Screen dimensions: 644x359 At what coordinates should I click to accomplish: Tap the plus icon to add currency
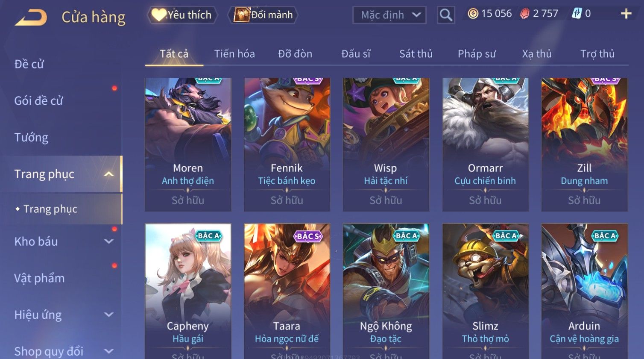click(x=626, y=14)
